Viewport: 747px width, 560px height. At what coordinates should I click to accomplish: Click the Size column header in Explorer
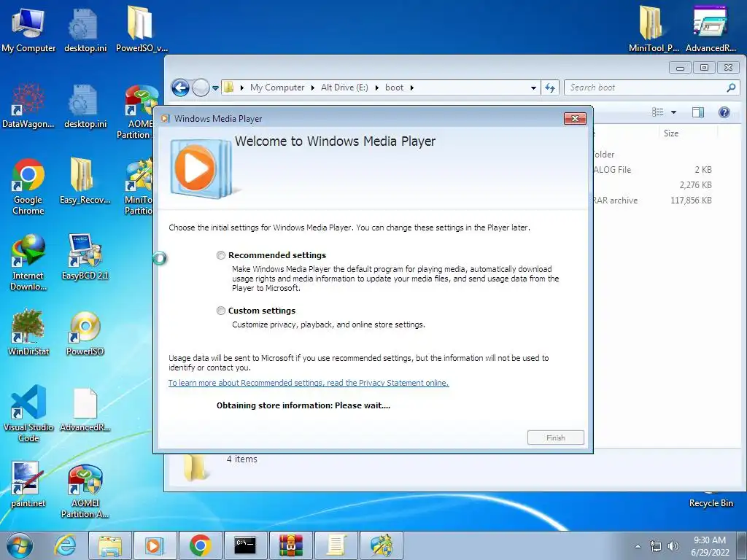tap(671, 133)
